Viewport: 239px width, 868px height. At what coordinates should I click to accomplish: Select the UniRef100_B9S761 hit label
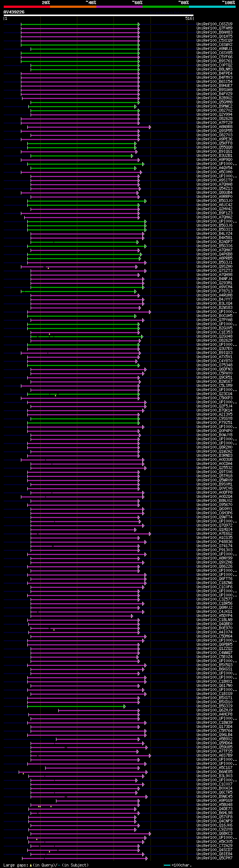tap(214, 61)
